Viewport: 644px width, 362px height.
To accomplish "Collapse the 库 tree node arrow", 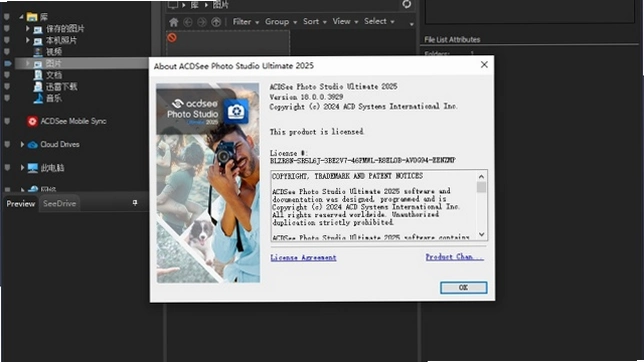I will (x=21, y=17).
